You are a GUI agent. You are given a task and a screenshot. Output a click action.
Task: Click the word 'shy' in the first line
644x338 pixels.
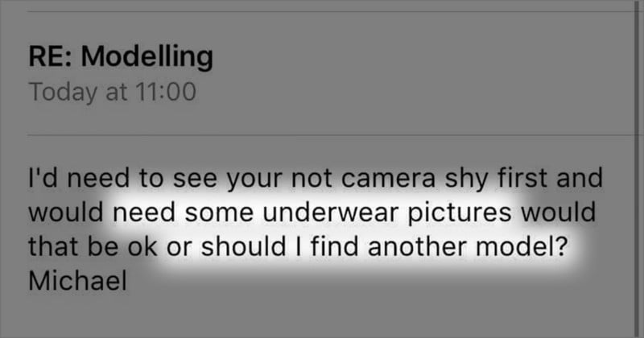(x=466, y=179)
